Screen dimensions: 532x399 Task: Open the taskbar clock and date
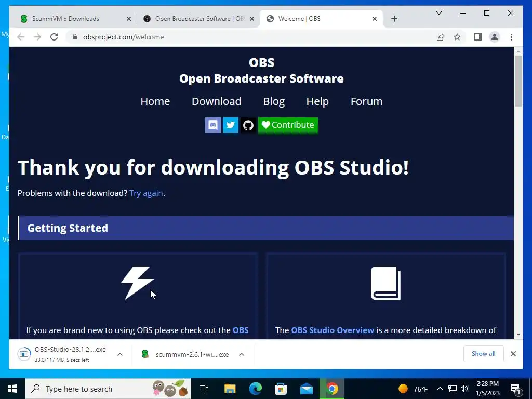pyautogui.click(x=487, y=389)
